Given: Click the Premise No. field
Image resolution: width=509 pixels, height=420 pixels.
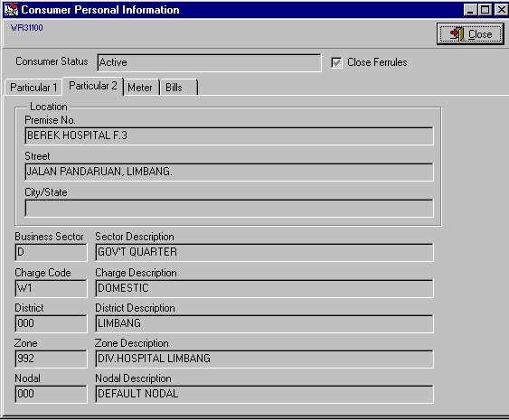Looking at the screenshot, I should [229, 135].
